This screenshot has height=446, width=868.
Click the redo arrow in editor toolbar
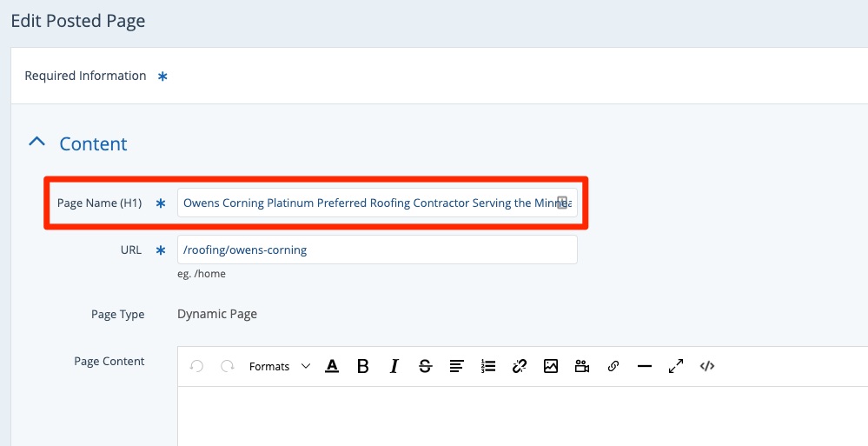(x=228, y=367)
